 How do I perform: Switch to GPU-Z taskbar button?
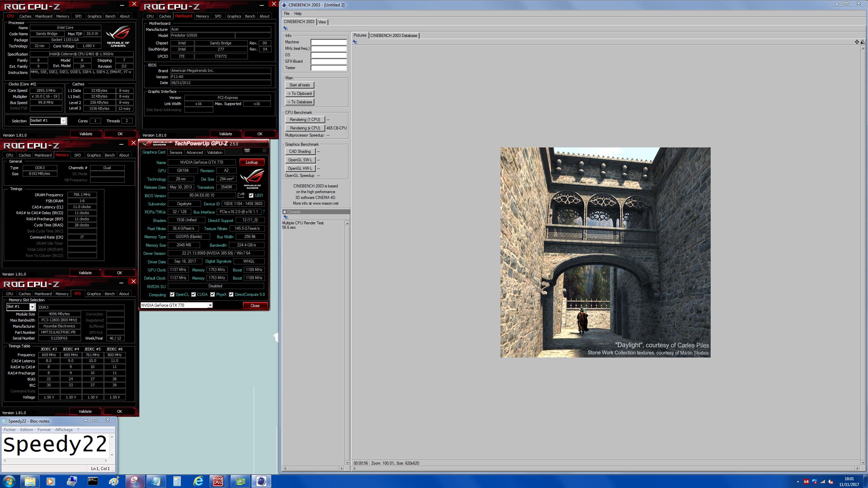(240, 481)
